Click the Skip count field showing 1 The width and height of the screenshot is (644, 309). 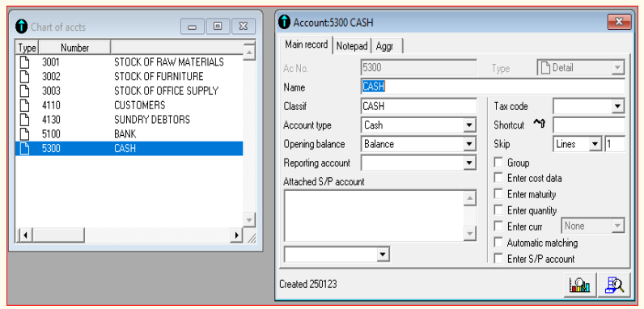click(x=615, y=144)
